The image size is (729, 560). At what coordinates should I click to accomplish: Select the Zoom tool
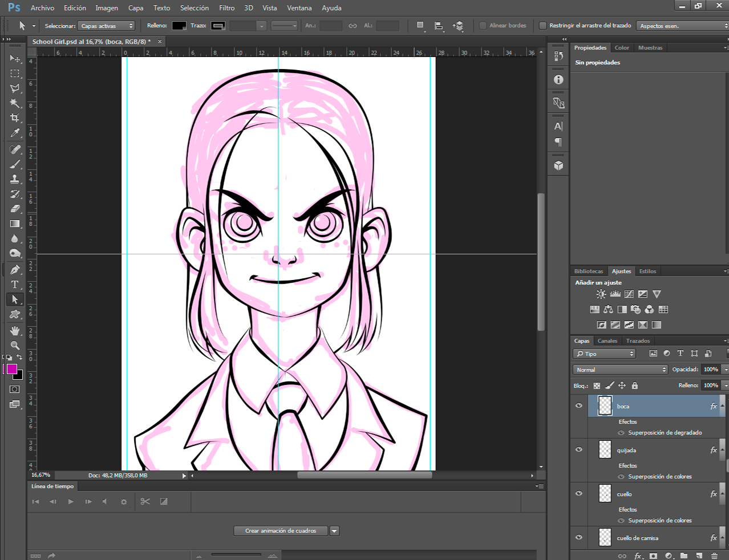(15, 346)
